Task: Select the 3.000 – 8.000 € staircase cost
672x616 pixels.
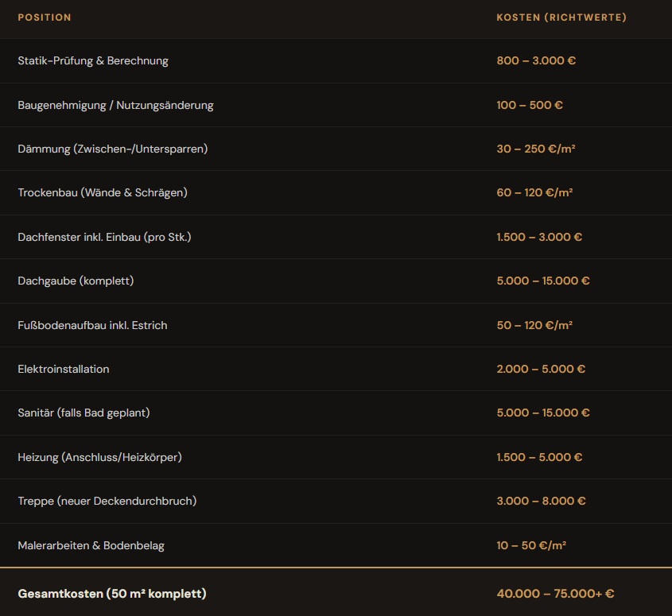Action: click(x=541, y=501)
